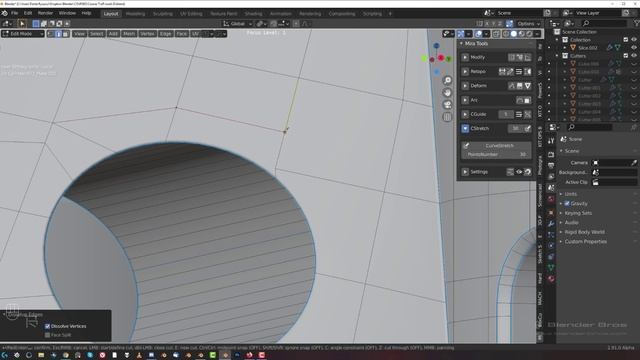
Task: Toggle the Settings eye icon in Mira Tools
Action: (x=519, y=172)
